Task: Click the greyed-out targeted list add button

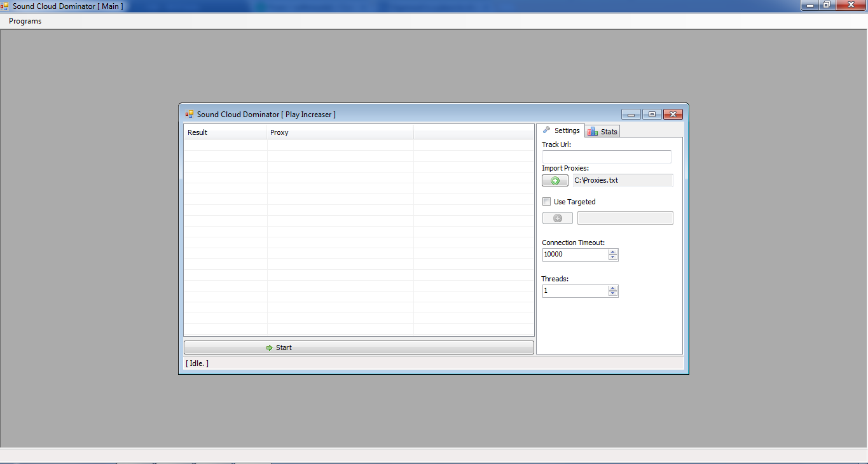Action: (557, 218)
